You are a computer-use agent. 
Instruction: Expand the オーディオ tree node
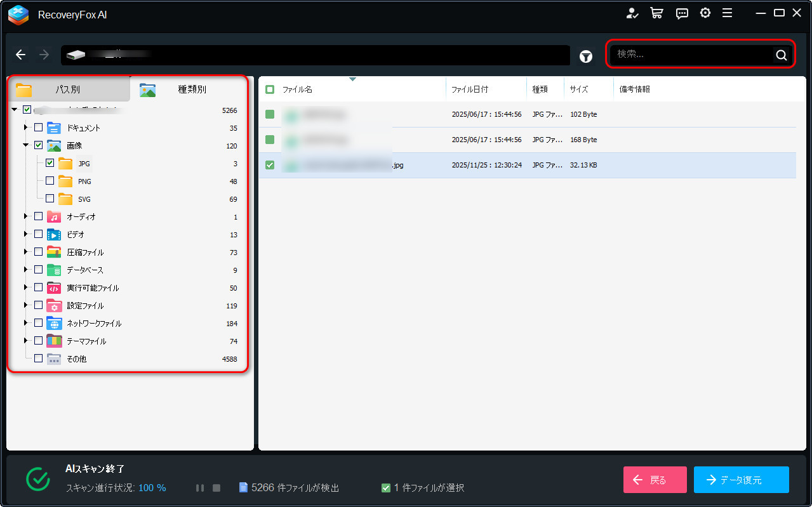pos(26,216)
